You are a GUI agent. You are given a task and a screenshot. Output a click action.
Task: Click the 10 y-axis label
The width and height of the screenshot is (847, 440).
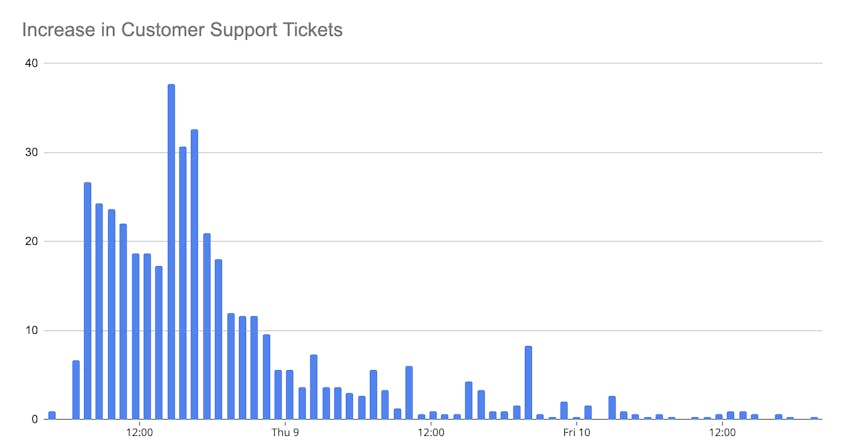[x=31, y=330]
